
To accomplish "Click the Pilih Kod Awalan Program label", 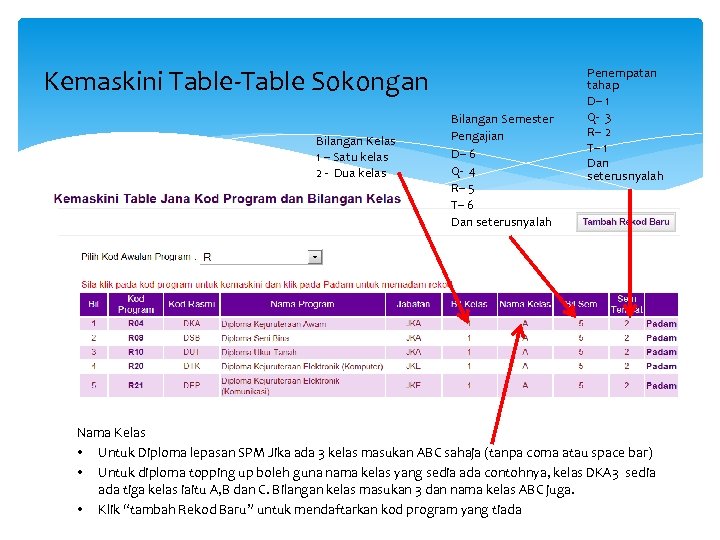I will click(x=138, y=257).
